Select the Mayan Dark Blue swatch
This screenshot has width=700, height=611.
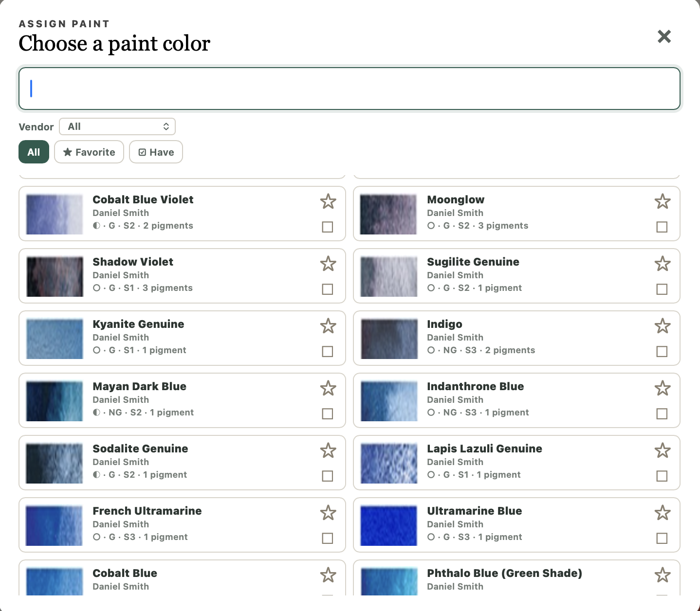pos(55,401)
